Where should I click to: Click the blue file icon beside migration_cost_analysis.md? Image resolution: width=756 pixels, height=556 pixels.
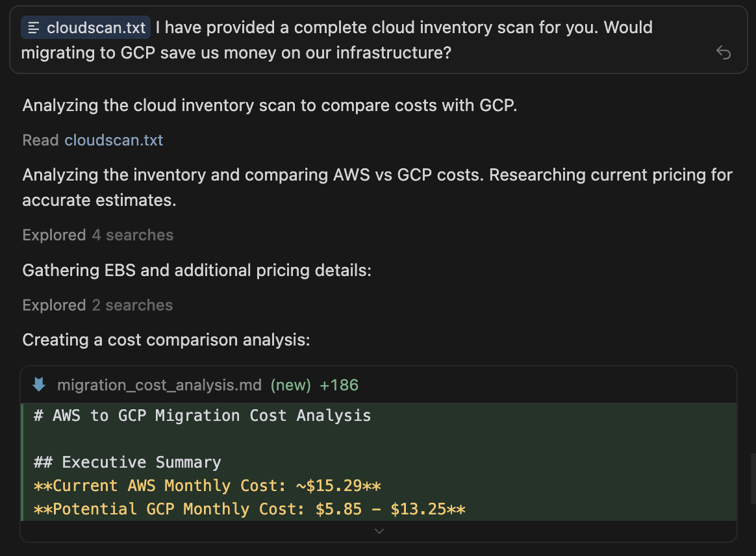click(39, 385)
